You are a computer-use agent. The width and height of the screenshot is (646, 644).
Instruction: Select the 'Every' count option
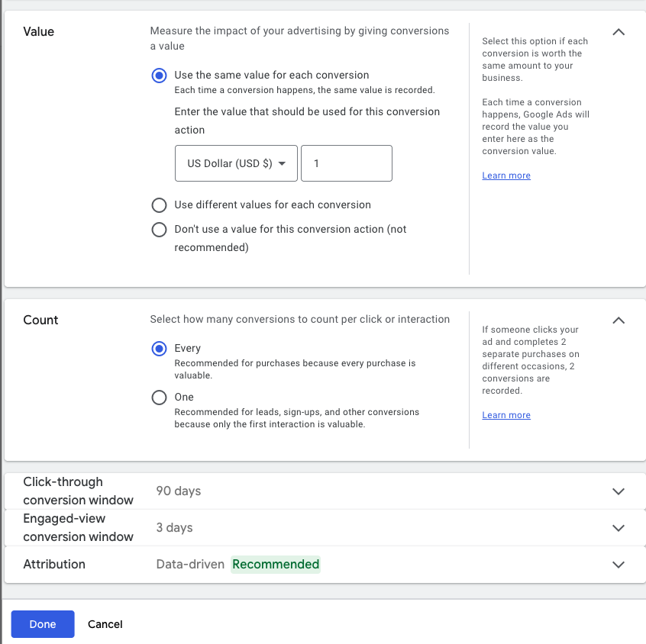tap(159, 349)
